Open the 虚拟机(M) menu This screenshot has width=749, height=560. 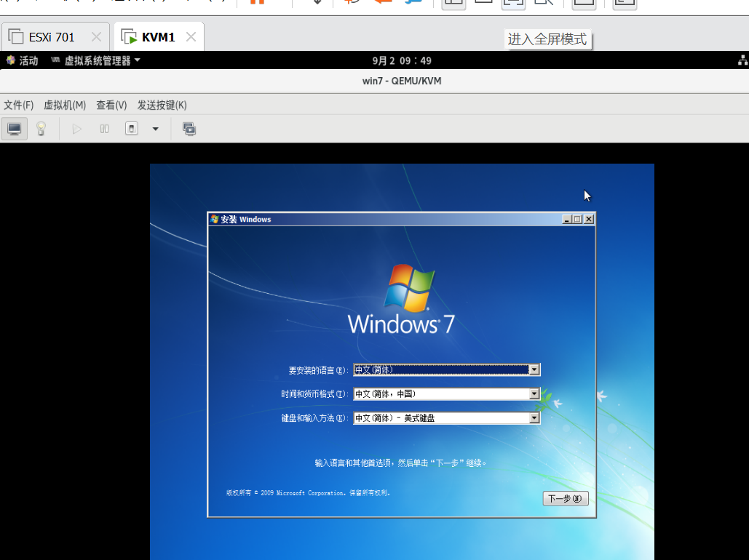[x=65, y=105]
